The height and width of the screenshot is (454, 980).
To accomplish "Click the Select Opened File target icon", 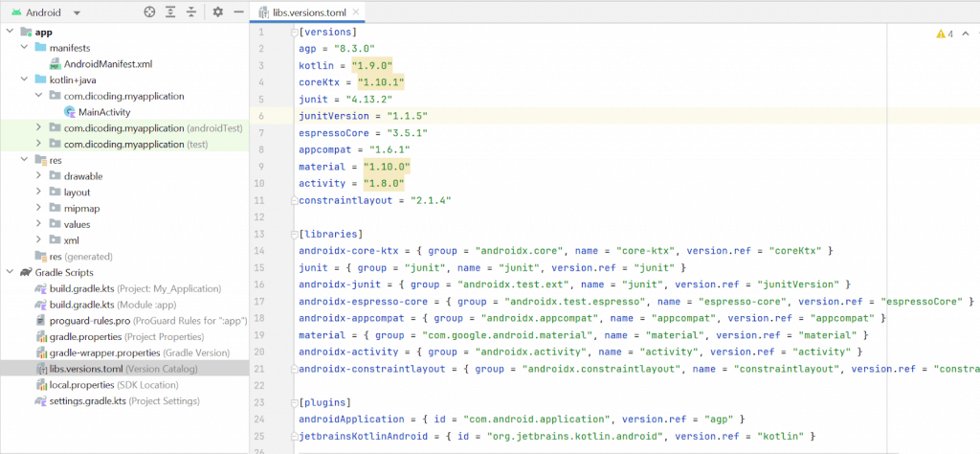I will tap(149, 11).
